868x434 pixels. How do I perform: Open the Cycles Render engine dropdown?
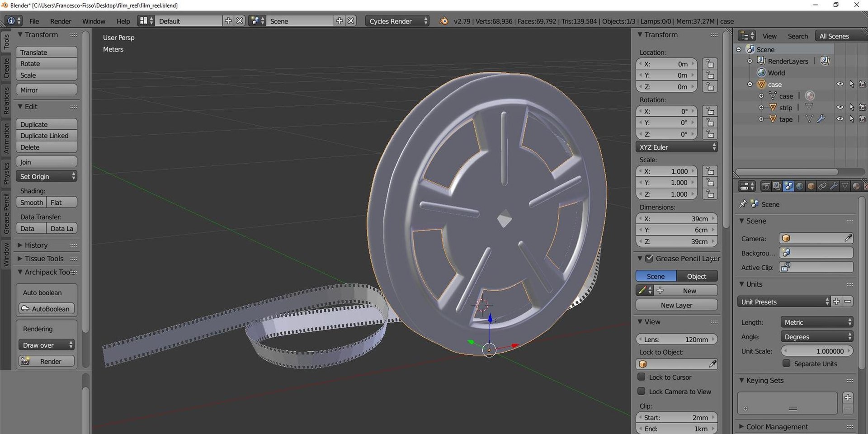click(397, 21)
